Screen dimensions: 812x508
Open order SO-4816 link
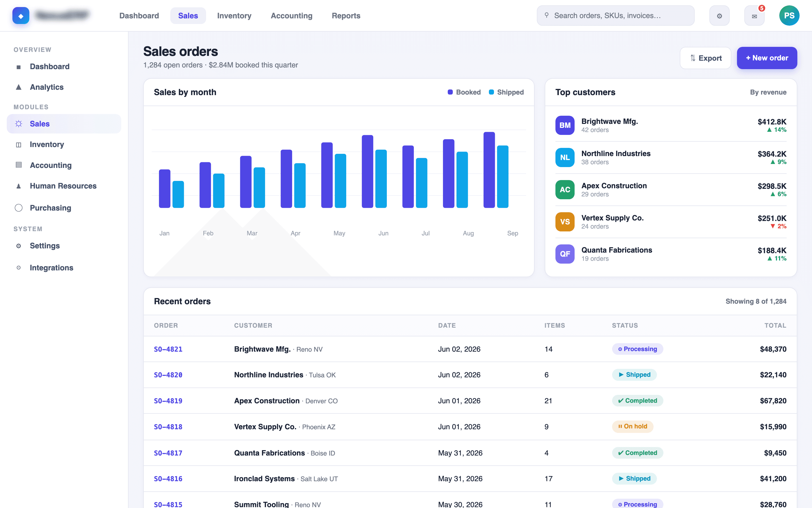168,479
